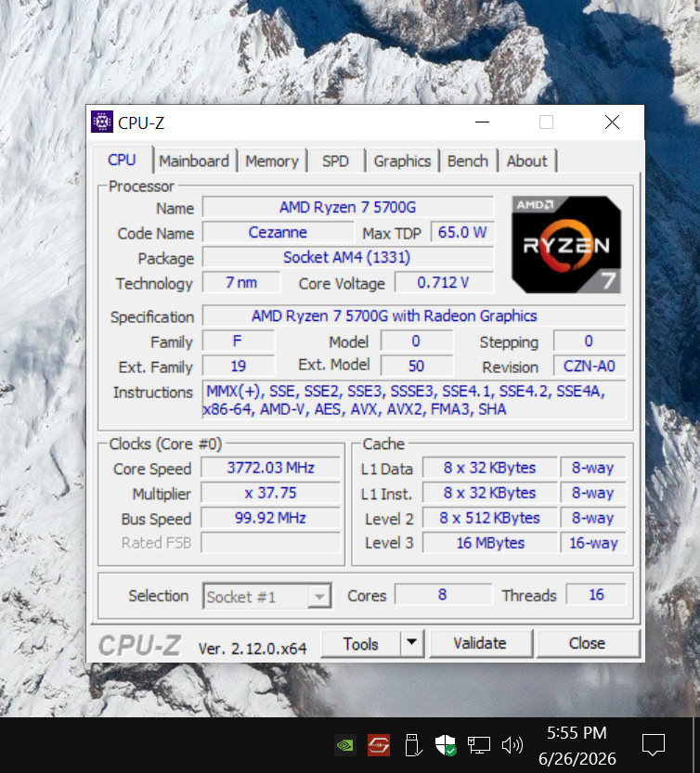Click the L1 Data value 8 x 32 KBytes
Viewport: 700px width, 773px height.
coord(490,468)
